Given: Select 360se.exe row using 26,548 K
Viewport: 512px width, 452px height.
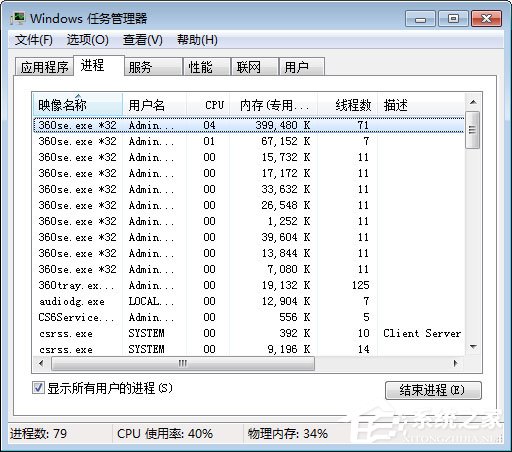Looking at the screenshot, I should point(248,205).
